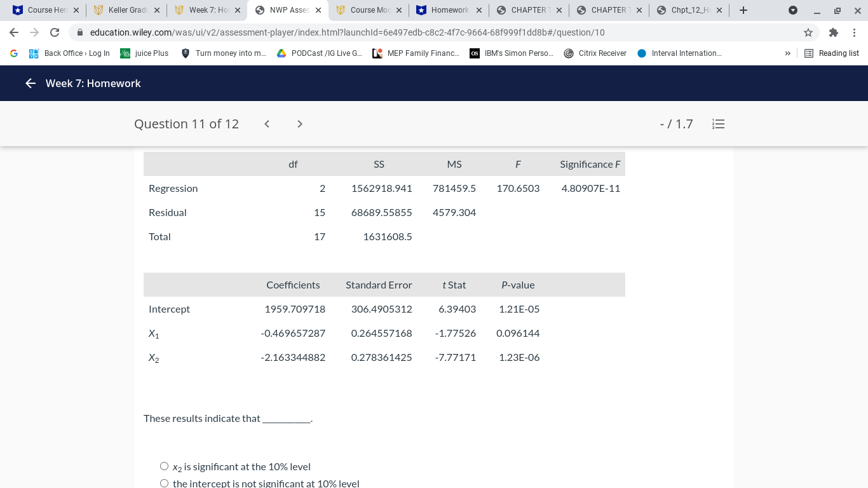The width and height of the screenshot is (868, 488).
Task: Click the F value 170.6503
Action: coord(518,188)
